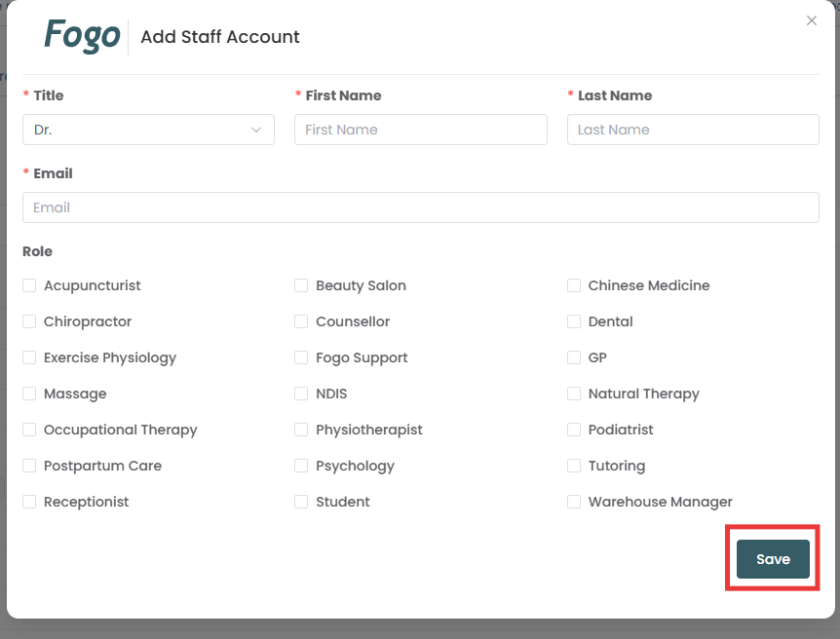Toggle the Fogo Support role checkbox
This screenshot has width=840, height=639.
click(301, 357)
